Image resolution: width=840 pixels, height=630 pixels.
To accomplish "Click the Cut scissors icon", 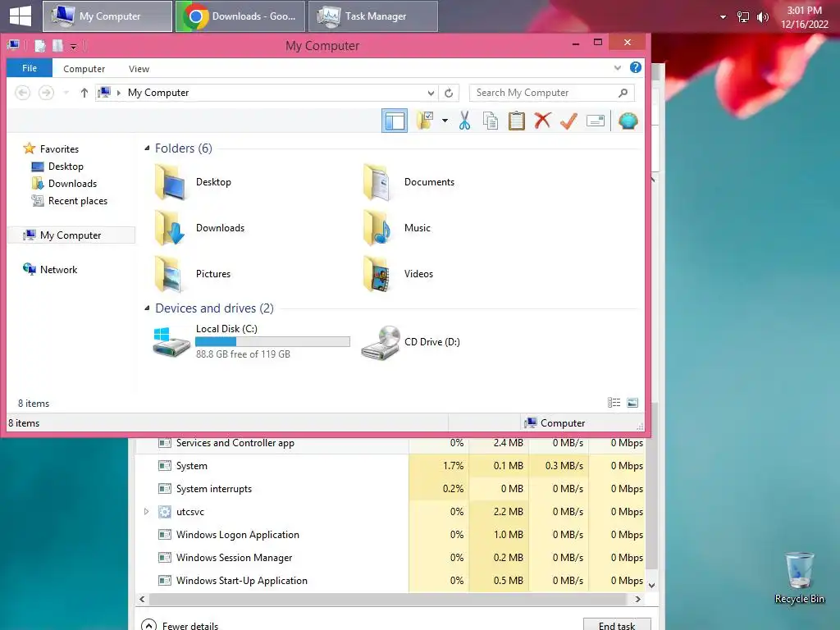I will (x=464, y=121).
